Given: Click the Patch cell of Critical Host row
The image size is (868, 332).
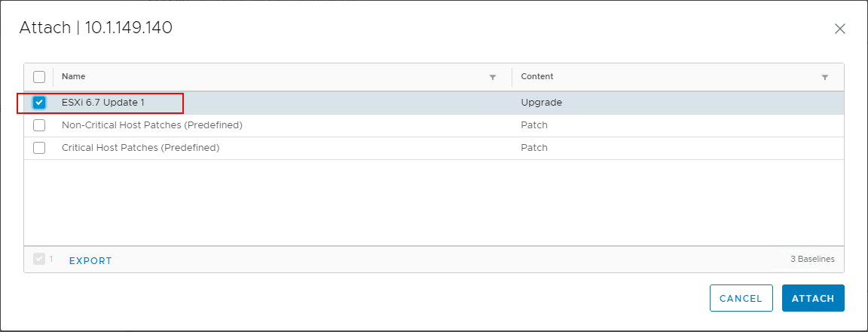Looking at the screenshot, I should tap(534, 148).
